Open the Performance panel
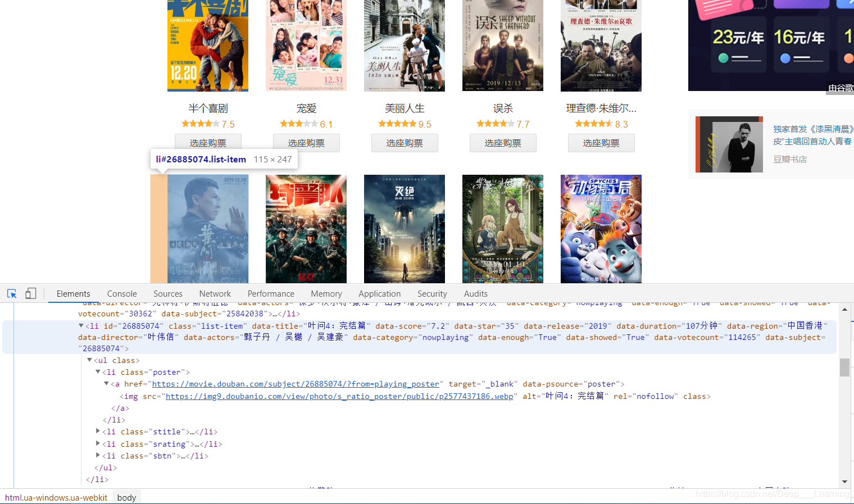The width and height of the screenshot is (854, 504). (x=270, y=293)
